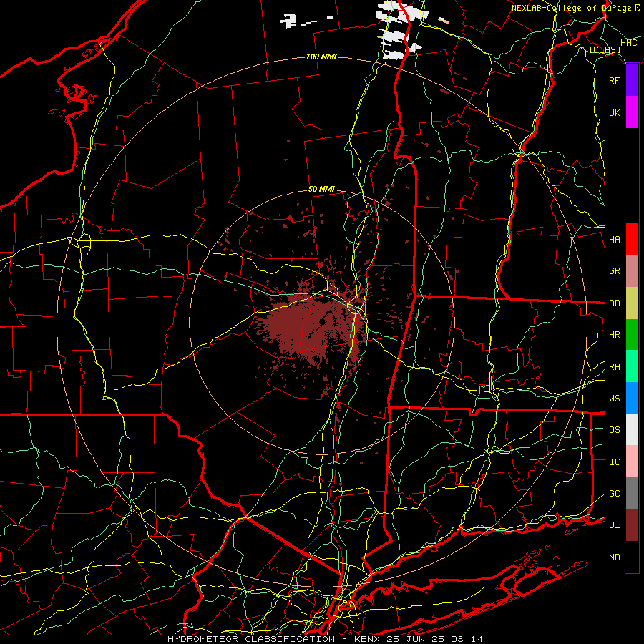Click the large biological echo near radar center
Viewport: 644px width, 644px height.
click(314, 326)
